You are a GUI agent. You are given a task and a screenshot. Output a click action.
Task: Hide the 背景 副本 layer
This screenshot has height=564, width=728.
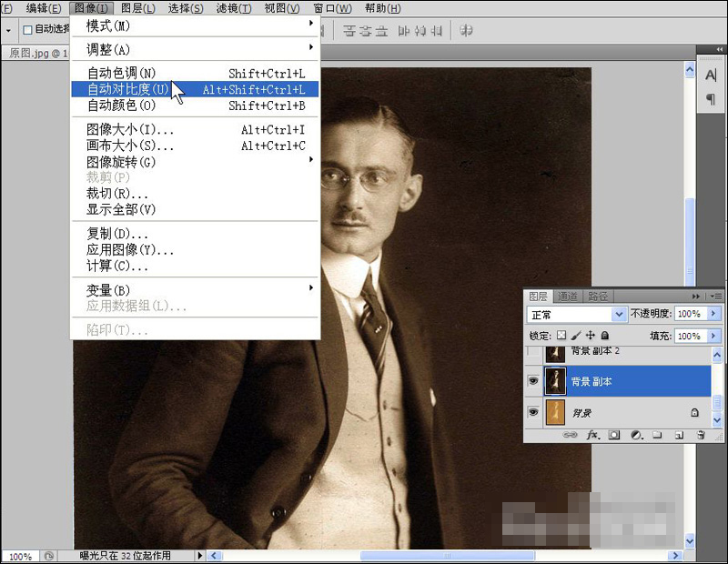(x=533, y=381)
